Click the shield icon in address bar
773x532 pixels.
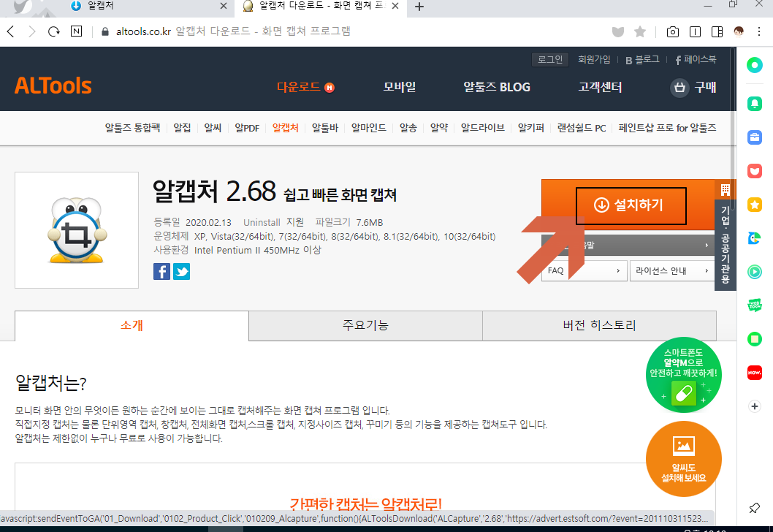coord(617,32)
